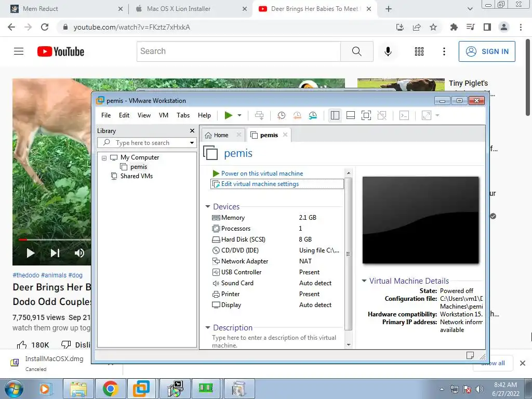The width and height of the screenshot is (532, 399).
Task: Select the Hard Disk (SCSI) device
Action: (x=277, y=239)
